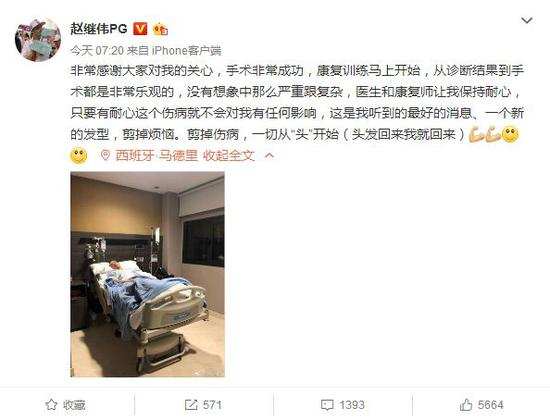This screenshot has height=420, width=550.
Task: Click the iPhone客户端 source link
Action: click(187, 51)
